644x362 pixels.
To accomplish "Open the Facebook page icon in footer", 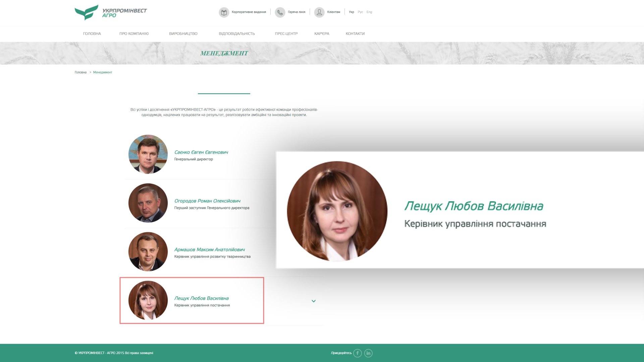I will 358,353.
